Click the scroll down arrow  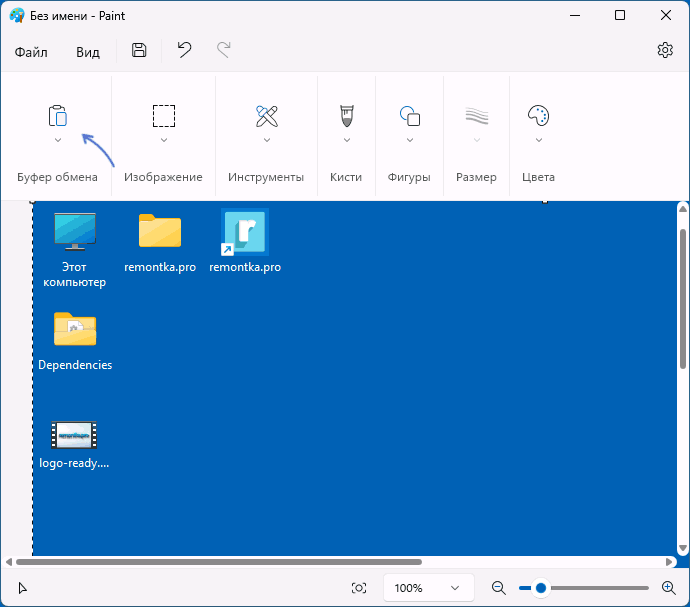click(683, 548)
